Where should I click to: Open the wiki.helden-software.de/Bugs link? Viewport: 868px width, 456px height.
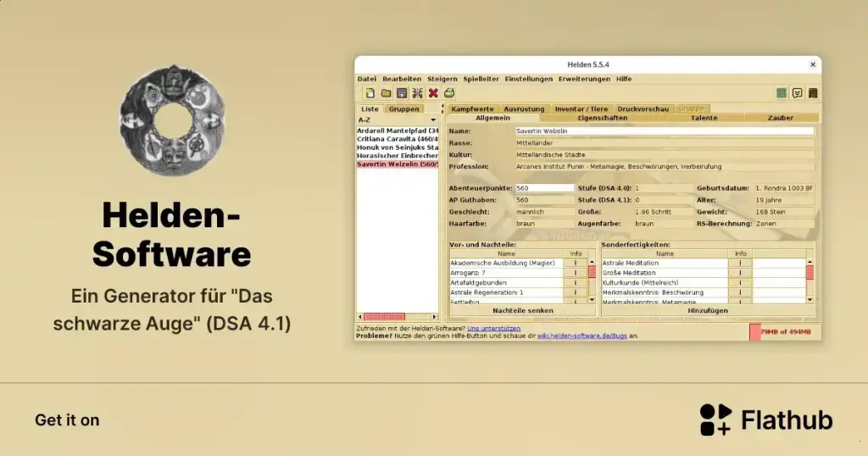(581, 336)
